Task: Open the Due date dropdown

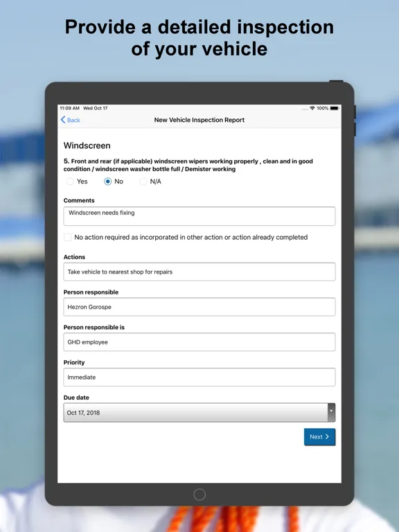Action: pyautogui.click(x=199, y=413)
